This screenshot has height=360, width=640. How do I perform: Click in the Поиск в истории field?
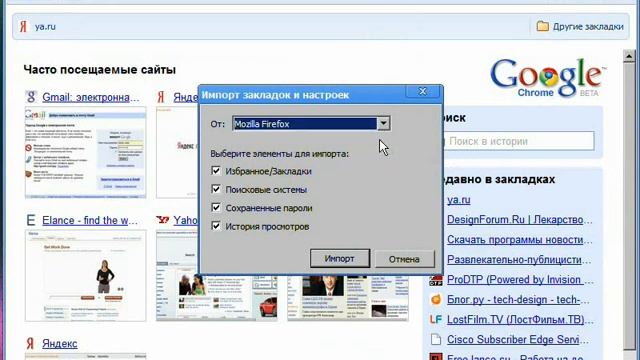[518, 141]
